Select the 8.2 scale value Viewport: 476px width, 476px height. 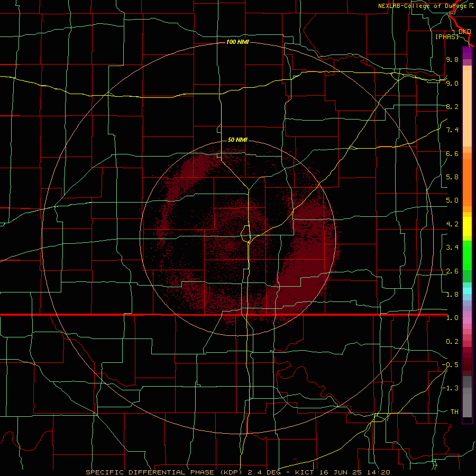[452, 106]
